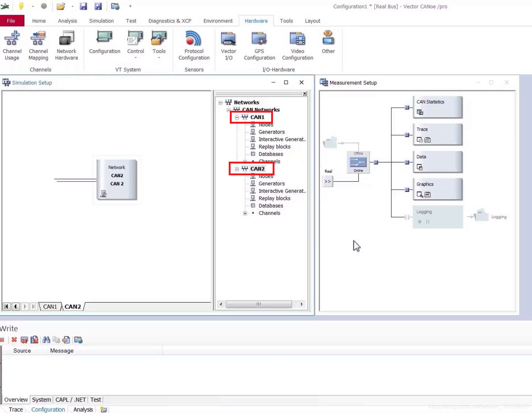Collapse the Networks root node

(x=220, y=103)
